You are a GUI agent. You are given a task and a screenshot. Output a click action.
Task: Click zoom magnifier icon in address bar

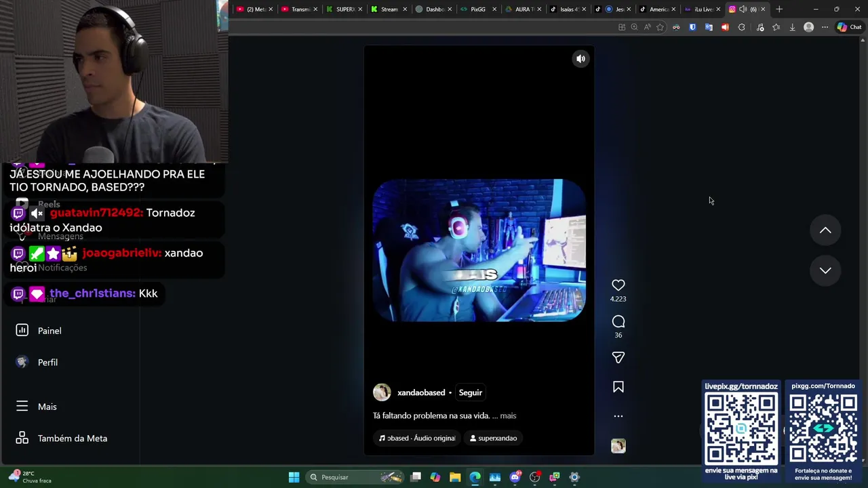[634, 27]
